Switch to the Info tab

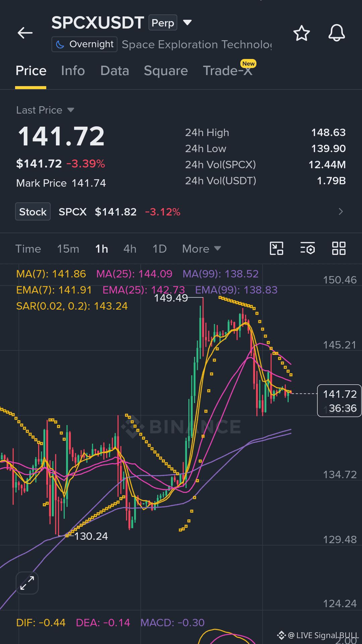[x=73, y=71]
